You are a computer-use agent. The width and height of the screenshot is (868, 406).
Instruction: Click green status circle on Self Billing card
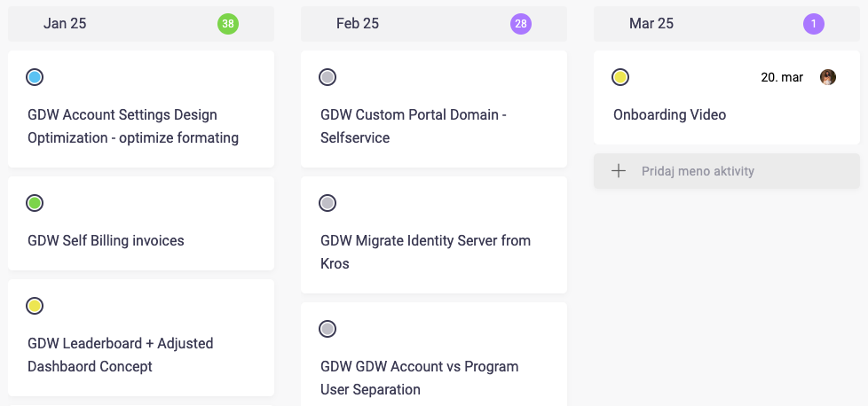35,203
